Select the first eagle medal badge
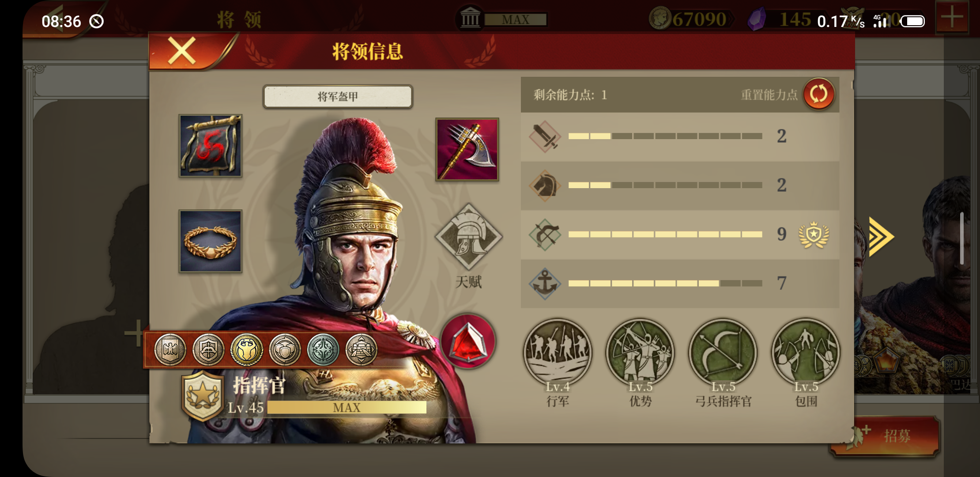 click(x=170, y=350)
